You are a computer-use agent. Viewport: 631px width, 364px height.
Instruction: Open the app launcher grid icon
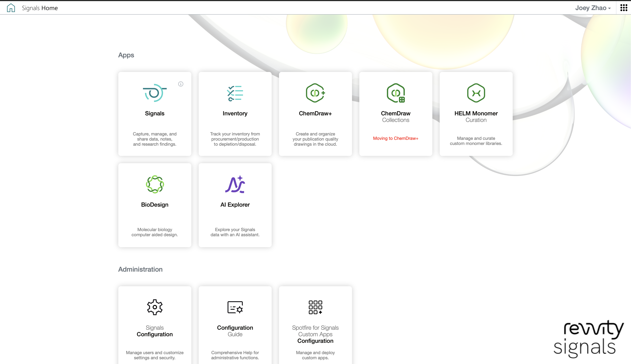(x=624, y=8)
